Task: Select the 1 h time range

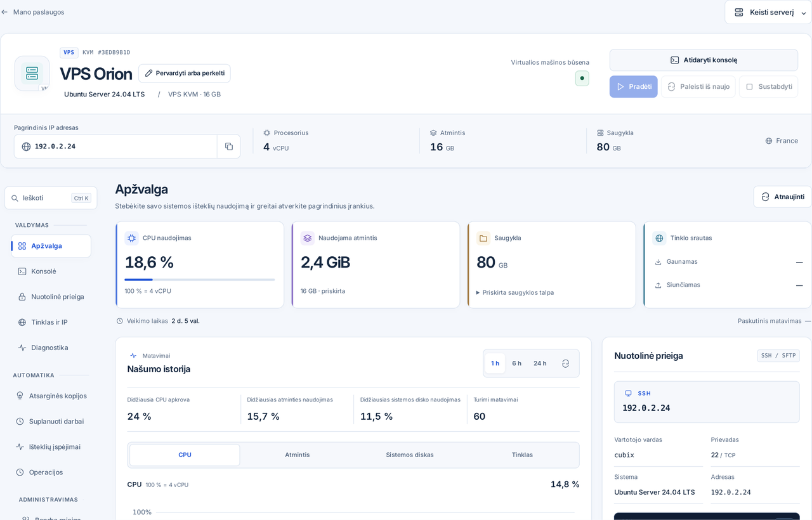Action: 495,363
